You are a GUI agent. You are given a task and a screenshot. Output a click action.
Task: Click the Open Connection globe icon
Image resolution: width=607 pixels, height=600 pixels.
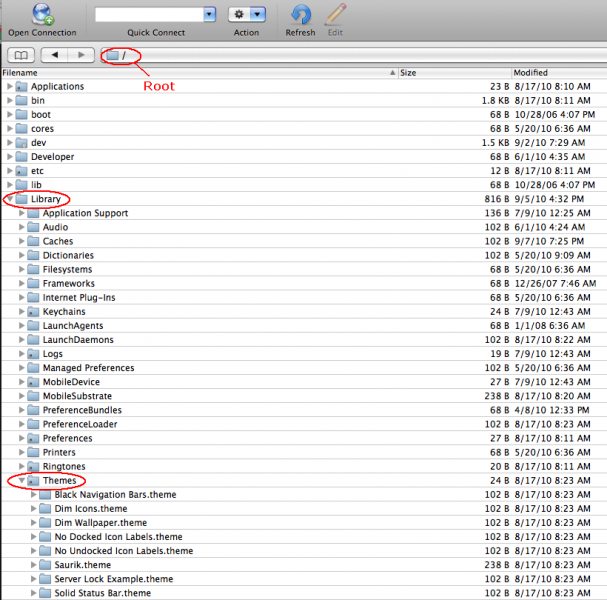click(x=44, y=14)
